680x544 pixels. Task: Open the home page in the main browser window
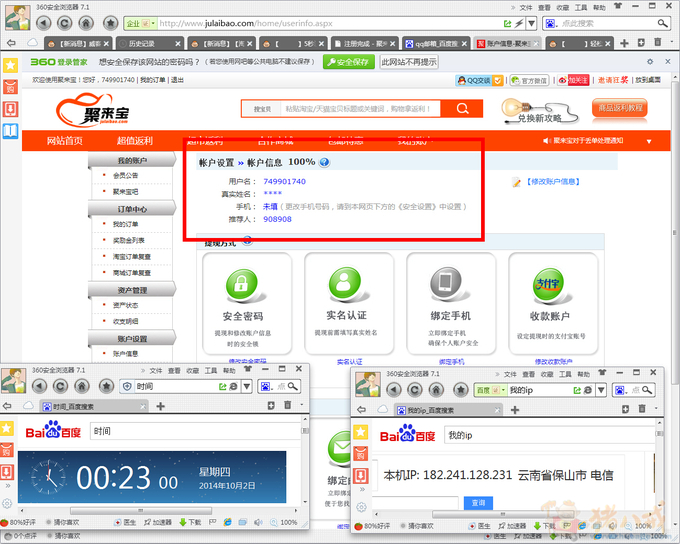pos(86,23)
